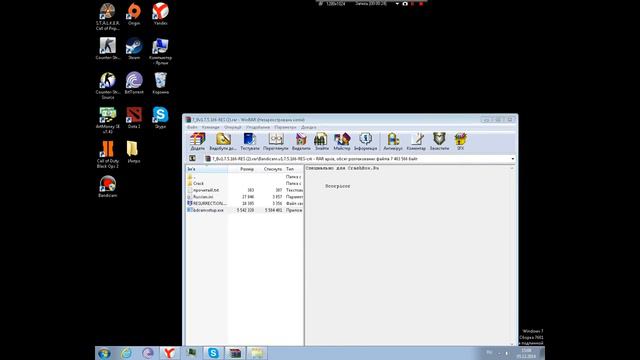Click the Extract To toolbar icon in WinRAR
The image size is (640, 360).
(223, 142)
